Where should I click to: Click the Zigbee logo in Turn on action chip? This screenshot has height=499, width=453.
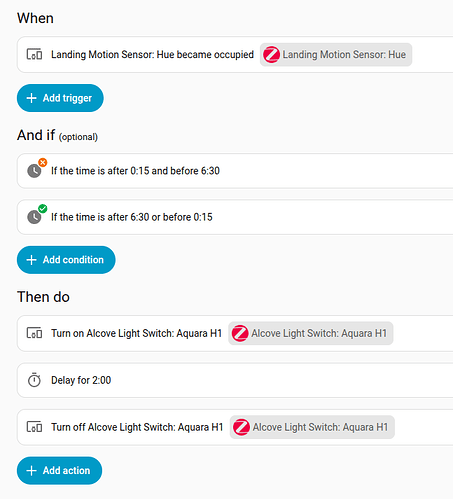pyautogui.click(x=240, y=333)
